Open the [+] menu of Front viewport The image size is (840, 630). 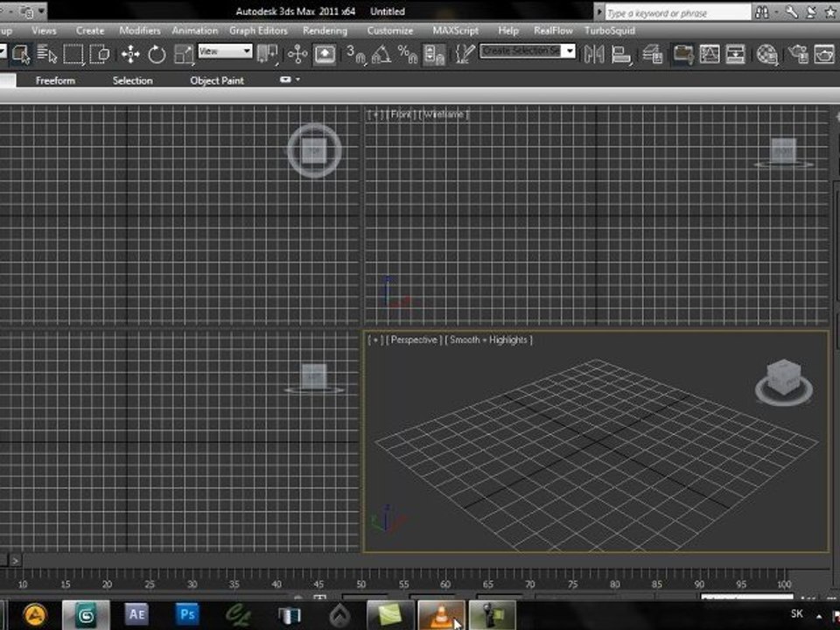[x=375, y=114]
